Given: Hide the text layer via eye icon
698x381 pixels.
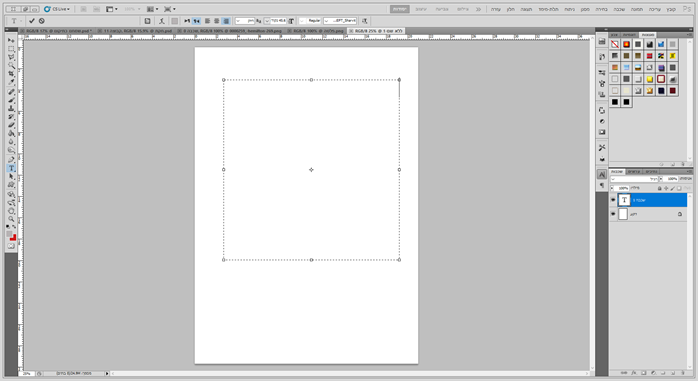Looking at the screenshot, I should 613,200.
